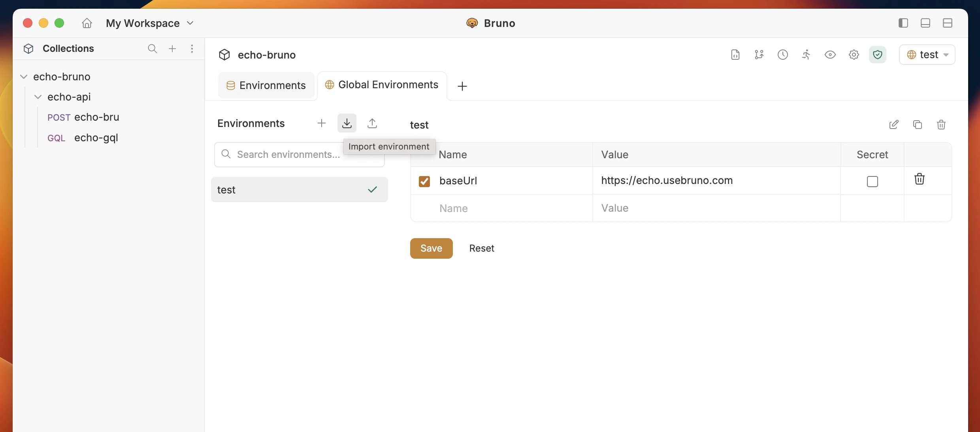Duplicate the test environment with the copy icon

tap(918, 125)
